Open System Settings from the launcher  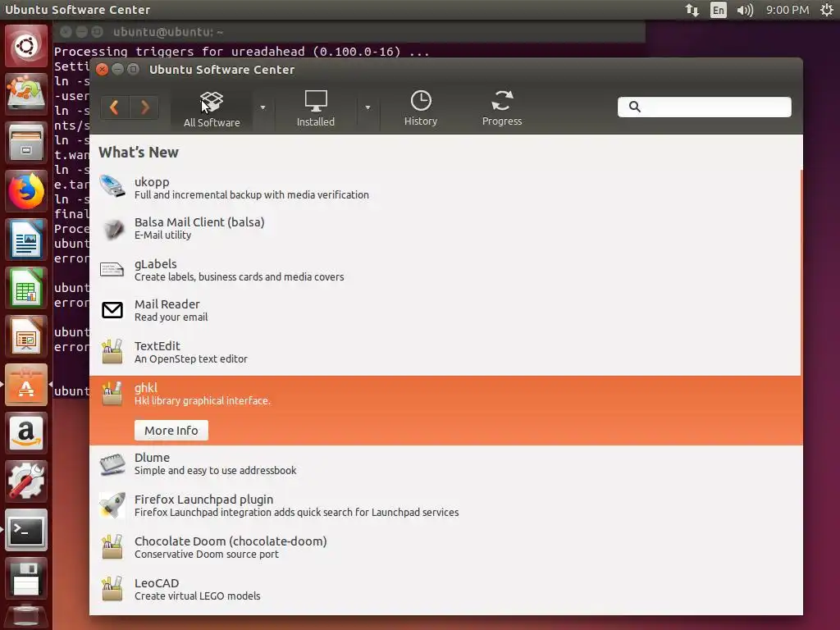[x=25, y=481]
